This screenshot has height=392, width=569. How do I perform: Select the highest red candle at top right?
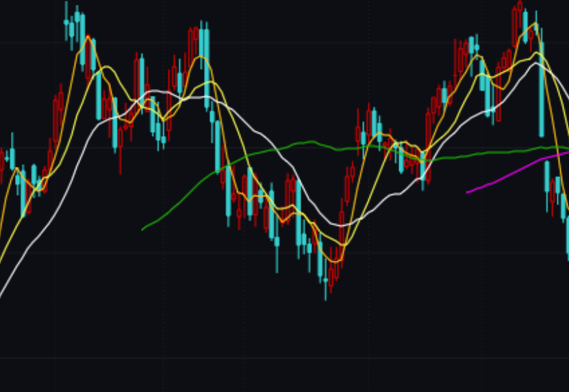point(516,26)
